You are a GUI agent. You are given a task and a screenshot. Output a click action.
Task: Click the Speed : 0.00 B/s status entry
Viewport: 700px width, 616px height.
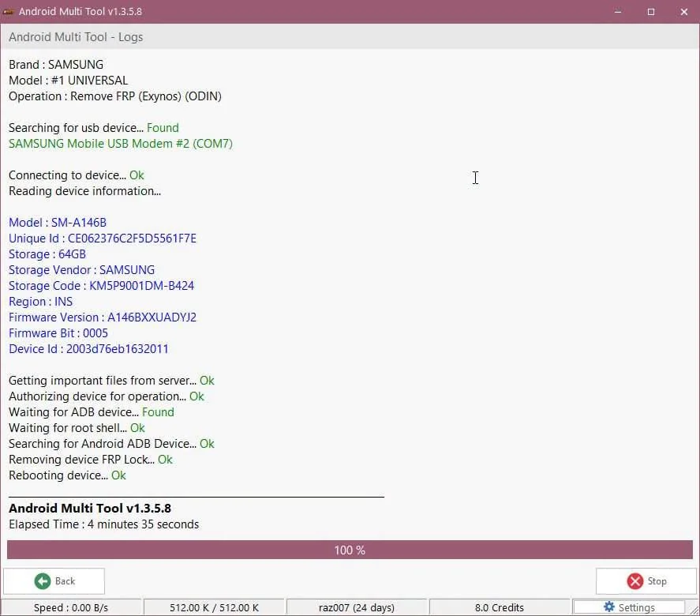[71, 607]
